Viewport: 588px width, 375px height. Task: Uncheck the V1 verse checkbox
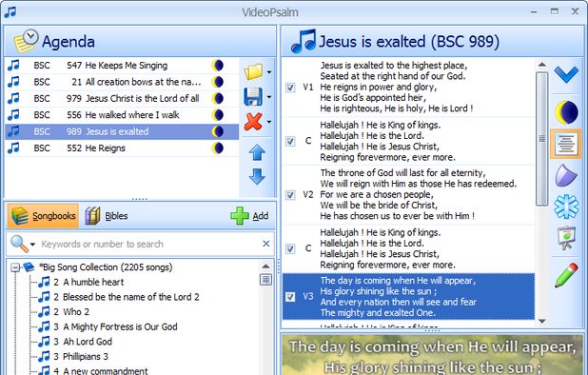click(x=290, y=88)
